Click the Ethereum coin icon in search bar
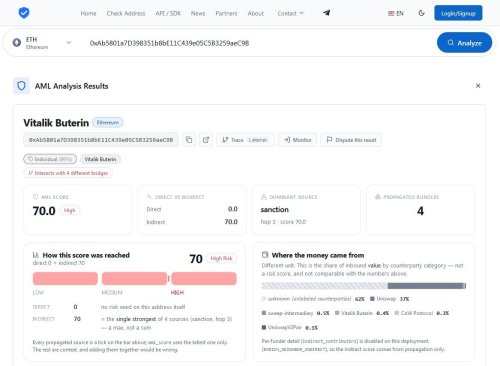500x366 pixels. click(17, 43)
